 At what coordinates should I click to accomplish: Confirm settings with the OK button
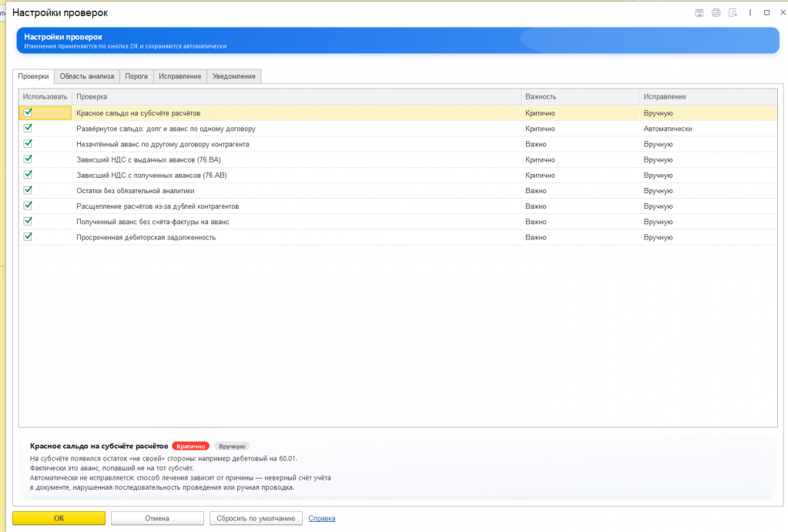(x=59, y=518)
